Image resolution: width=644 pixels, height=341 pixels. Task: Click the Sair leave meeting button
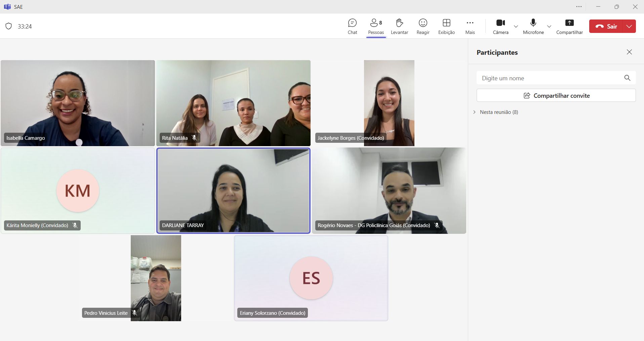tap(606, 26)
